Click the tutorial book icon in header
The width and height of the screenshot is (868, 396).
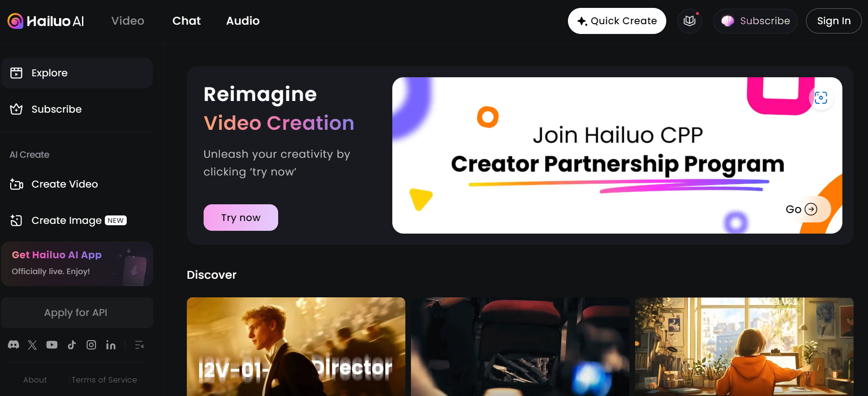[690, 21]
